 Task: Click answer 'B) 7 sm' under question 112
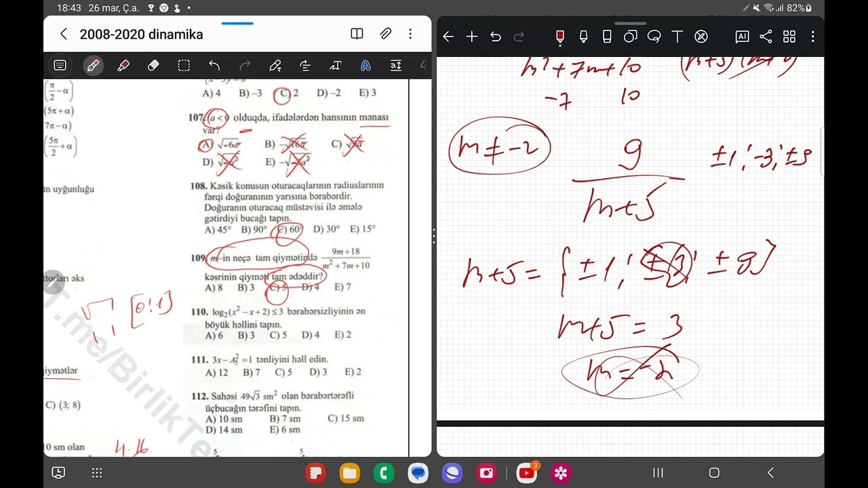pyautogui.click(x=285, y=419)
